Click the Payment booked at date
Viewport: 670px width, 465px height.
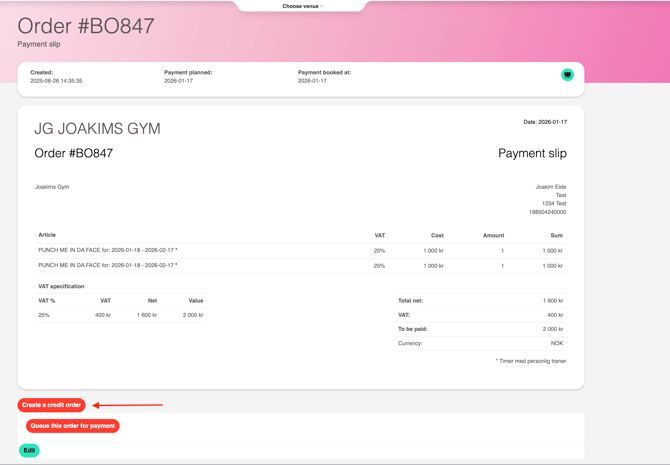point(312,81)
